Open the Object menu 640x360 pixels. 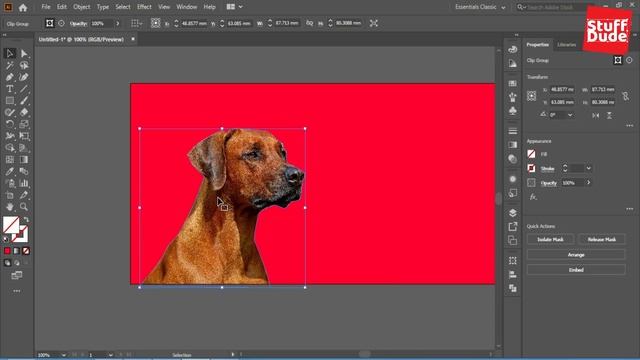(82, 7)
